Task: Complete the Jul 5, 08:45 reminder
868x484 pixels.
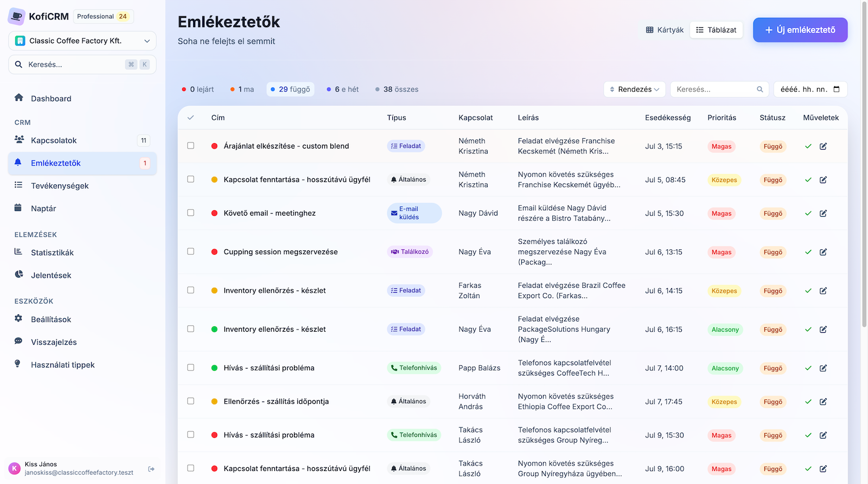Action: tap(808, 180)
